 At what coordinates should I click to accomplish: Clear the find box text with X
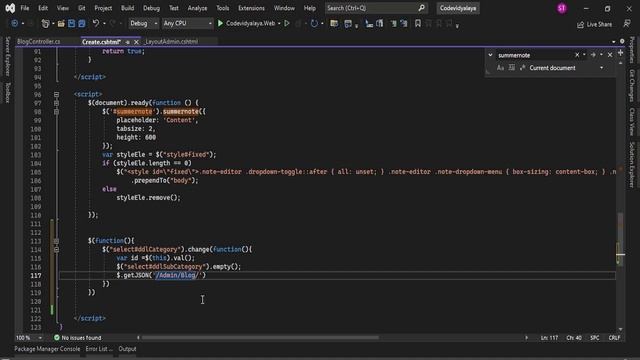point(577,55)
